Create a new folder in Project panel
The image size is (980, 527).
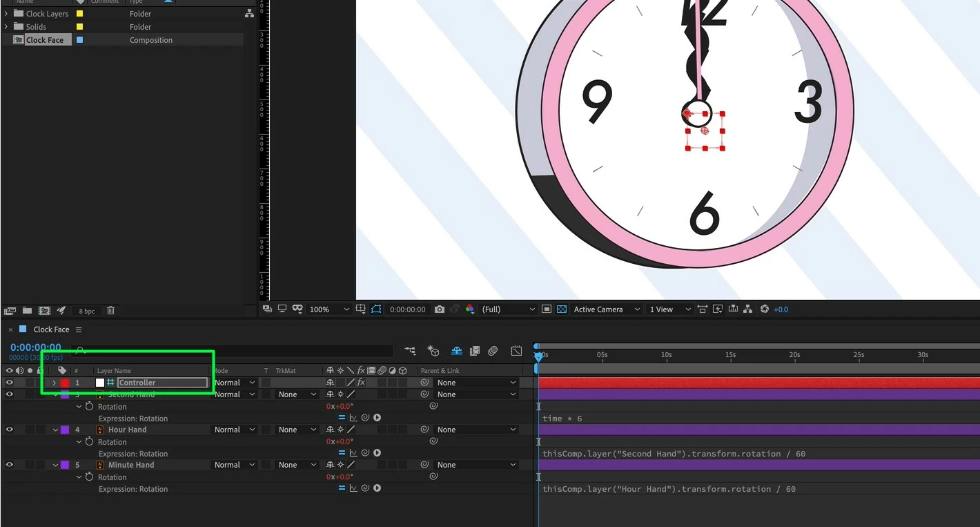click(x=27, y=311)
